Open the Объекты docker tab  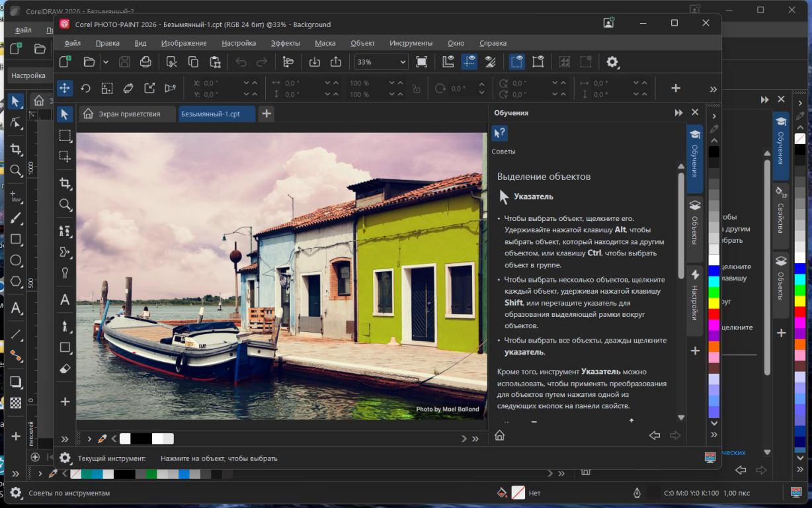pyautogui.click(x=695, y=223)
